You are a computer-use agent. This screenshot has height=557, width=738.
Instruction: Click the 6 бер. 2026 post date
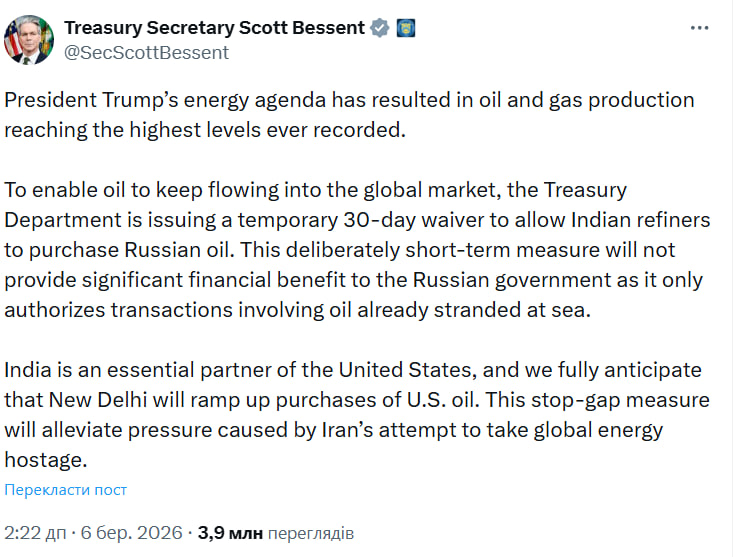click(131, 533)
